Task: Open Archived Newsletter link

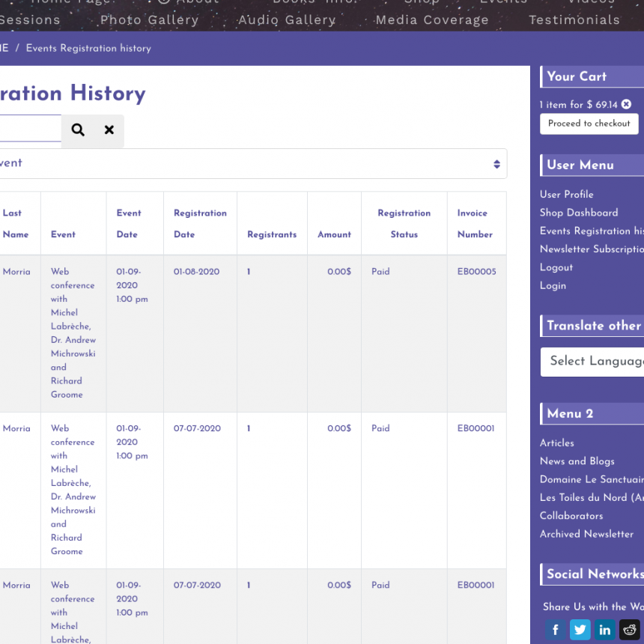Action: tap(586, 534)
